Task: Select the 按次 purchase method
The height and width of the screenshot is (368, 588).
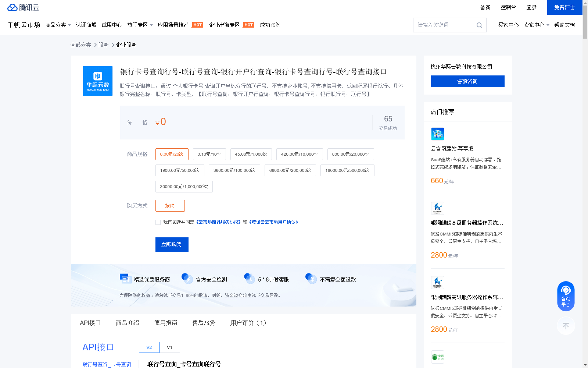Action: tap(170, 206)
